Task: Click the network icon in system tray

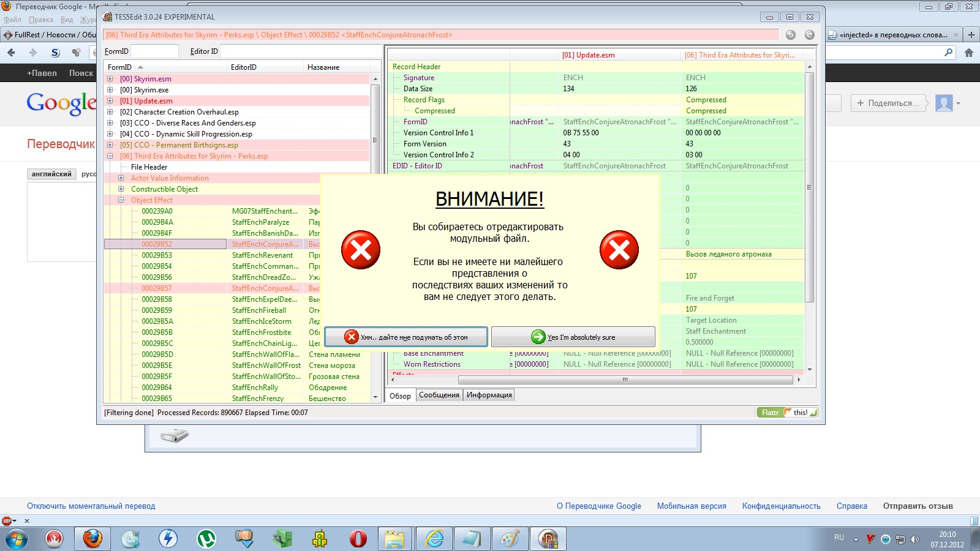Action: (900, 539)
